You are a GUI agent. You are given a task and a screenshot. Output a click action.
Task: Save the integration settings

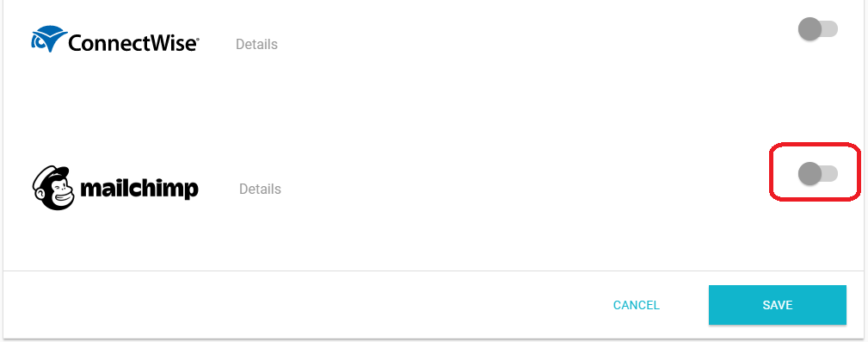coord(777,305)
